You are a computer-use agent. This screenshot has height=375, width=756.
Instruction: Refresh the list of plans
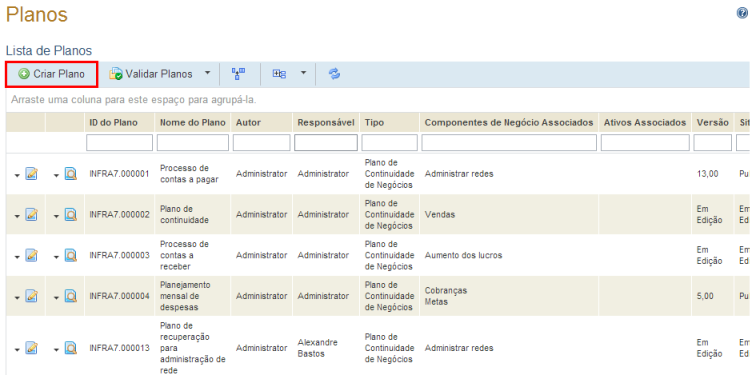335,74
